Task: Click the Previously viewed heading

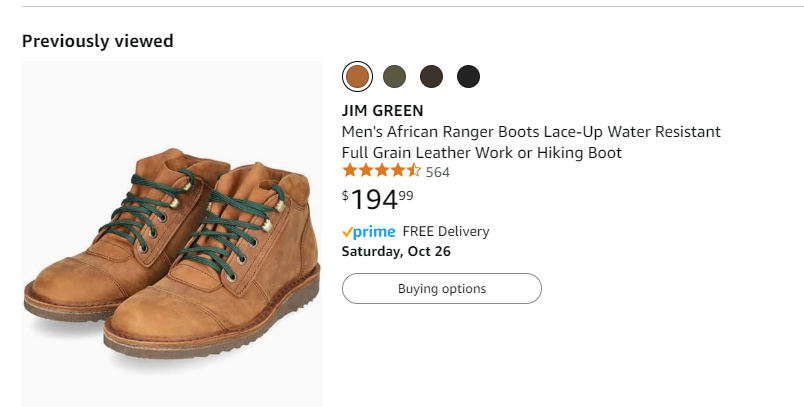Action: [x=98, y=41]
